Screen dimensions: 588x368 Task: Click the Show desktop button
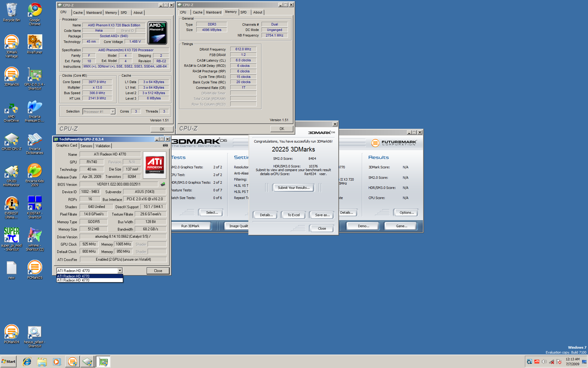tap(584, 362)
